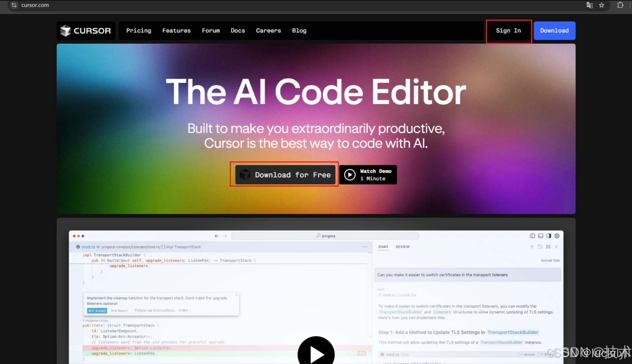The width and height of the screenshot is (632, 364).
Task: Click the chat message about switching certificates
Action: (x=468, y=275)
